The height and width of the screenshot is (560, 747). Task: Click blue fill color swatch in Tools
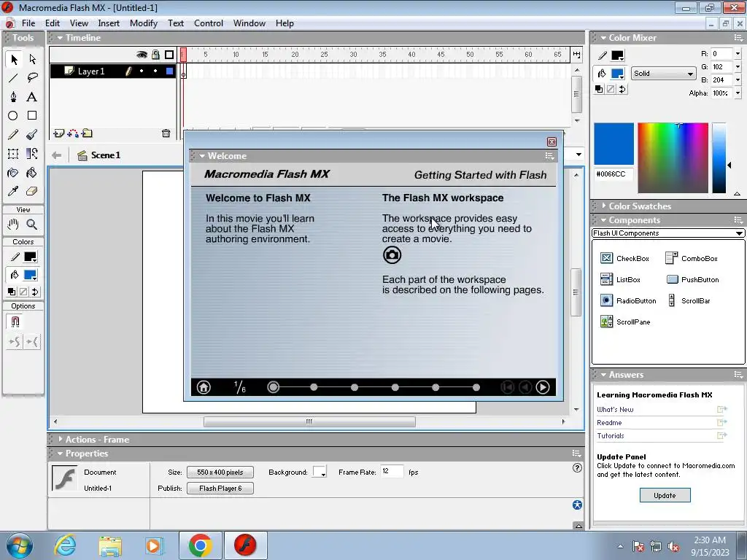click(31, 275)
